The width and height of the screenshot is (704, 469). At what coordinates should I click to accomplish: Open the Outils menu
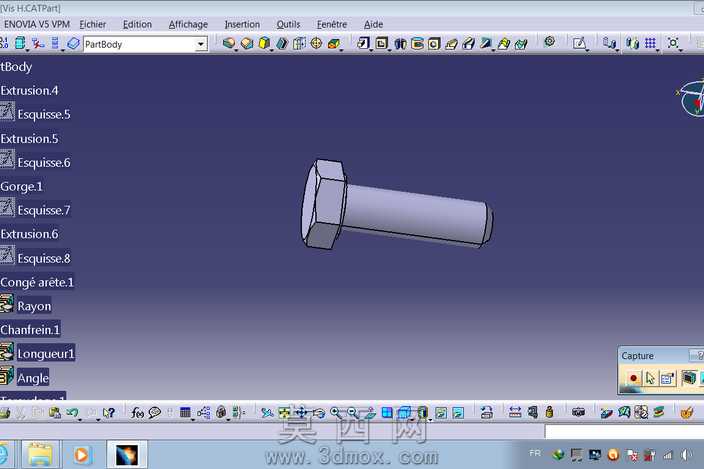288,24
